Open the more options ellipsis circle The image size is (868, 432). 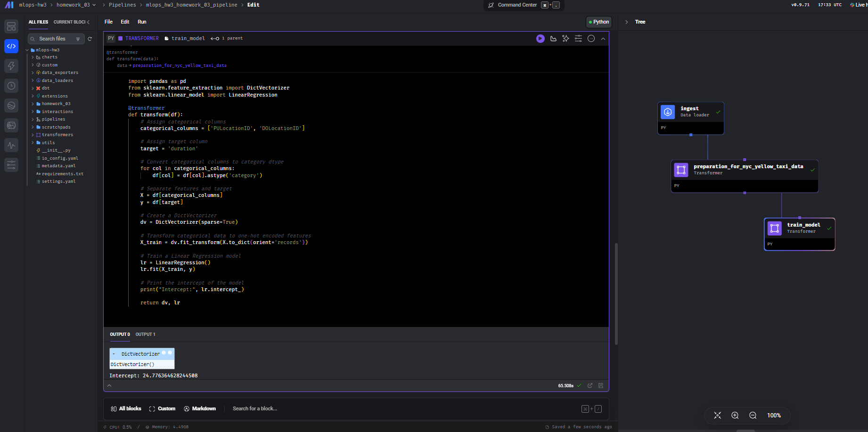(x=591, y=39)
